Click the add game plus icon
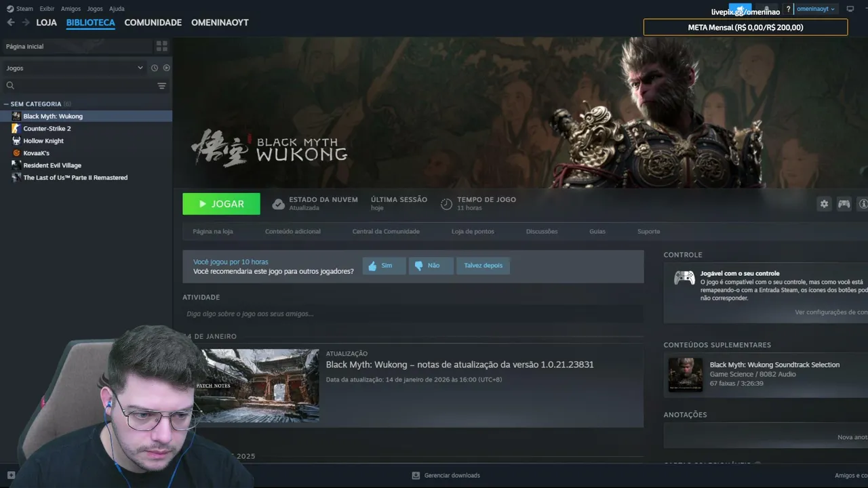The image size is (868, 488). [11, 475]
